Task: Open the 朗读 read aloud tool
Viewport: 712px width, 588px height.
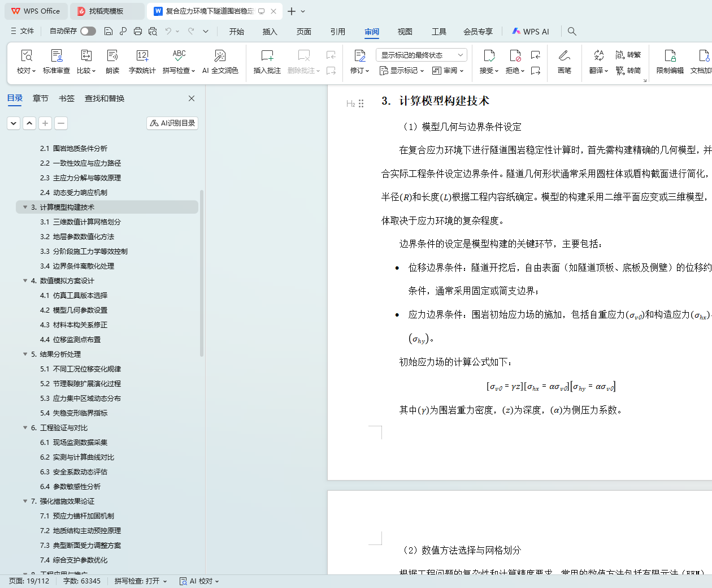Action: click(112, 56)
